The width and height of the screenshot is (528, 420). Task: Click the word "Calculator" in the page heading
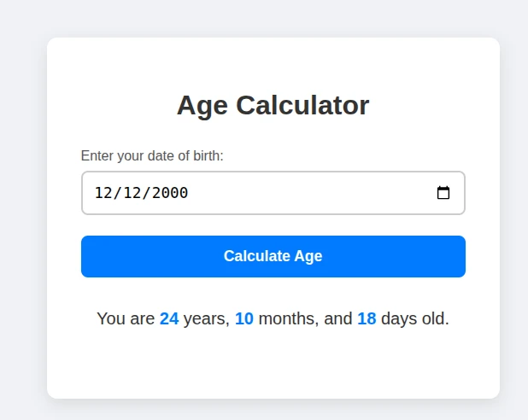[x=302, y=105]
